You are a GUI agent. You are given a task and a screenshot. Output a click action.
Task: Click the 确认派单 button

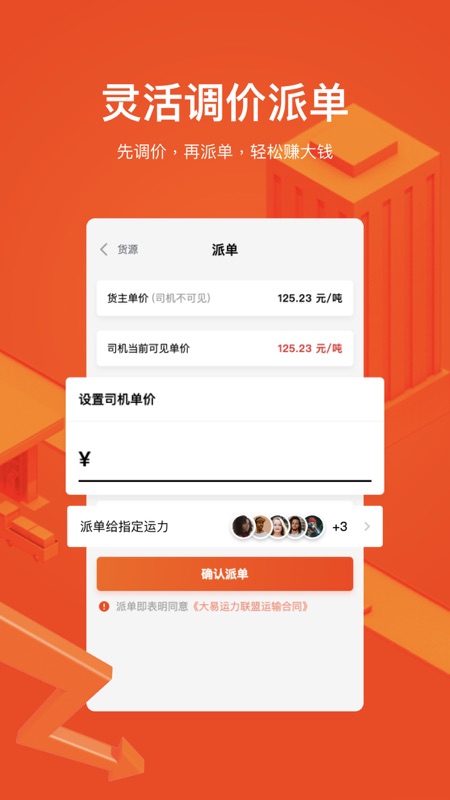tap(225, 574)
